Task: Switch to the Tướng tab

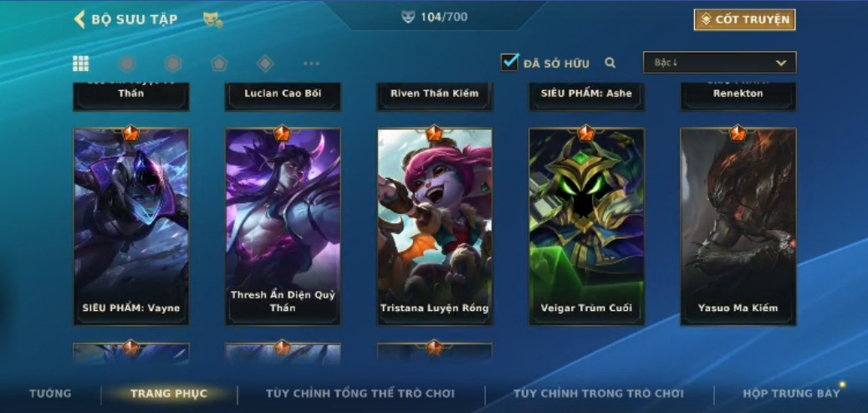Action: tap(50, 394)
